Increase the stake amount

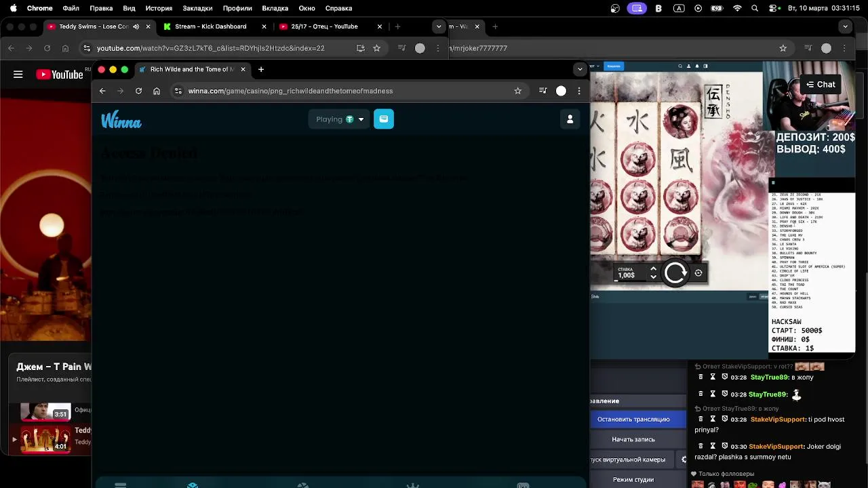[653, 269]
